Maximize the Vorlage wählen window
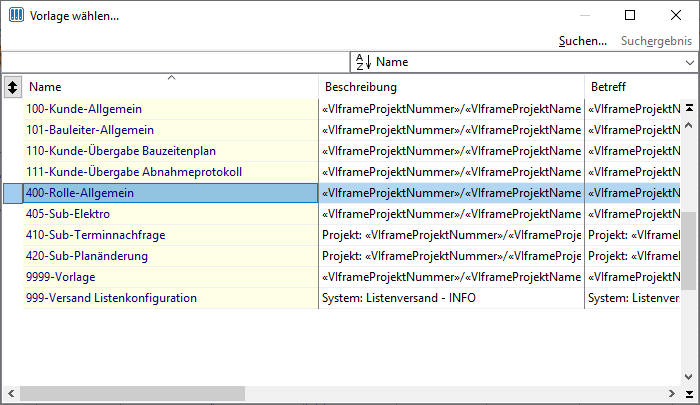Image resolution: width=700 pixels, height=405 pixels. click(x=630, y=15)
